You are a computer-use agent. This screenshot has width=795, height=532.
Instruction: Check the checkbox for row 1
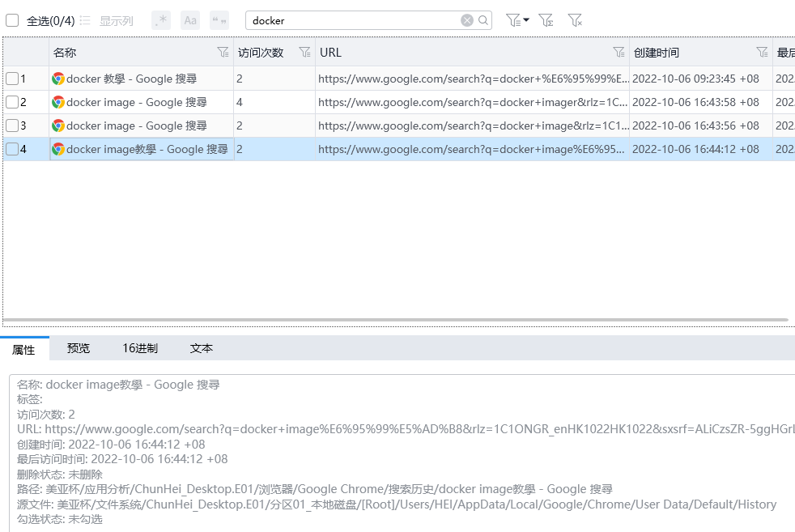(x=12, y=79)
